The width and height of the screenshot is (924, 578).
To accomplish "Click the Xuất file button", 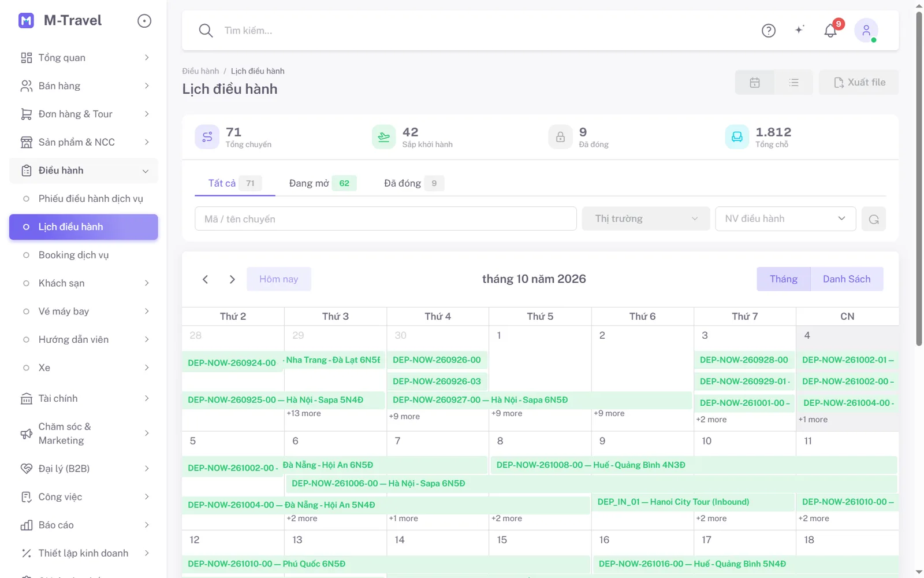I will (x=859, y=83).
